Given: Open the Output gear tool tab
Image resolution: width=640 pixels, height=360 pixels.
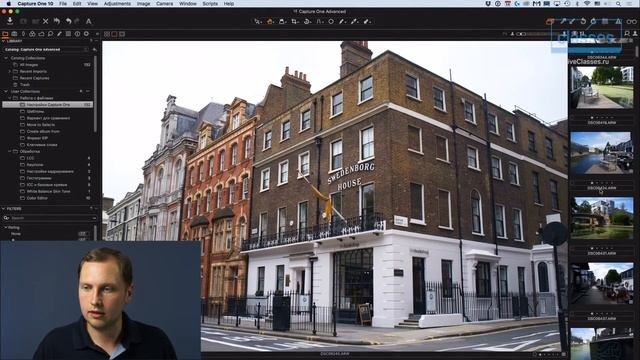Looking at the screenshot, I should [86, 34].
